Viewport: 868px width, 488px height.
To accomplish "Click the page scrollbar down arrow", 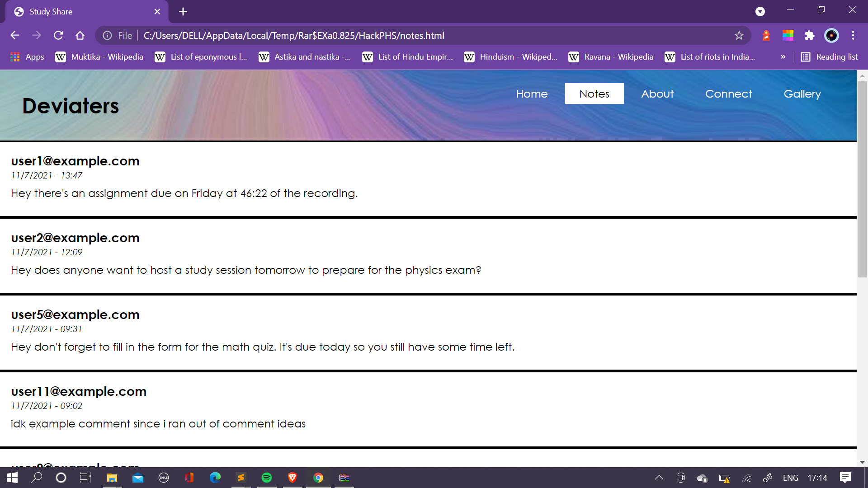I will [x=862, y=462].
